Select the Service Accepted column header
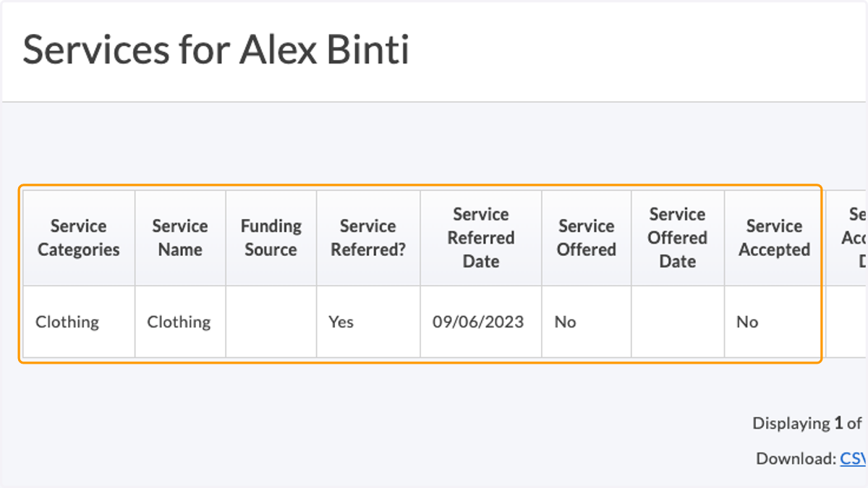Viewport: 868px width, 488px height. click(x=774, y=238)
